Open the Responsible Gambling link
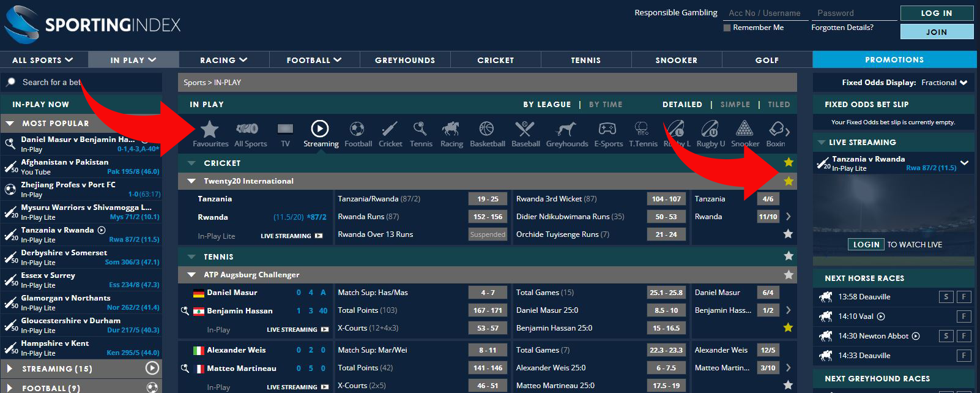 pyautogui.click(x=676, y=12)
